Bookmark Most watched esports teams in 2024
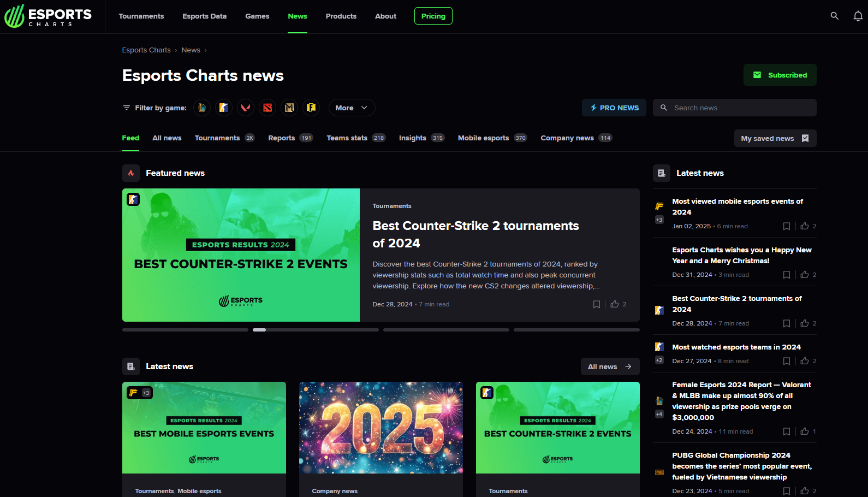The width and height of the screenshot is (868, 497). coord(787,361)
